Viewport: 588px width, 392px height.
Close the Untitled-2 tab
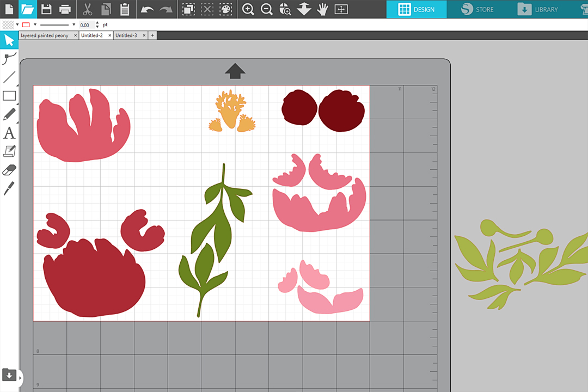109,35
